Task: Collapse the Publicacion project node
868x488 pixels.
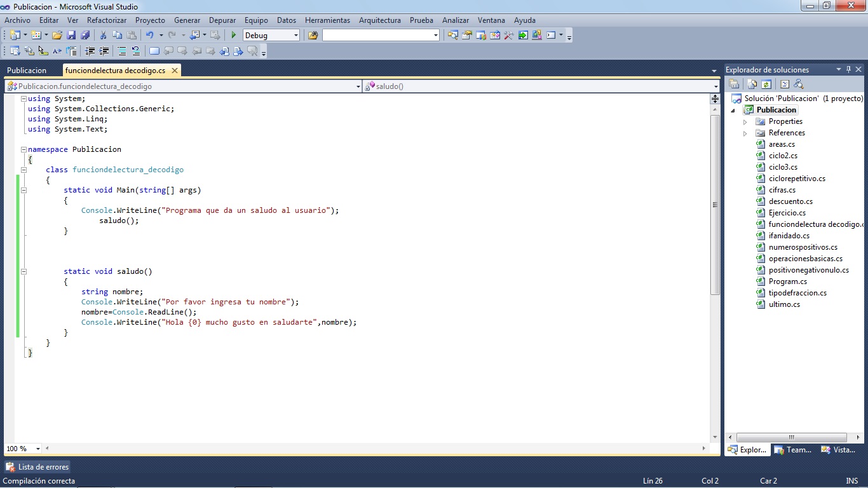Action: (x=733, y=109)
